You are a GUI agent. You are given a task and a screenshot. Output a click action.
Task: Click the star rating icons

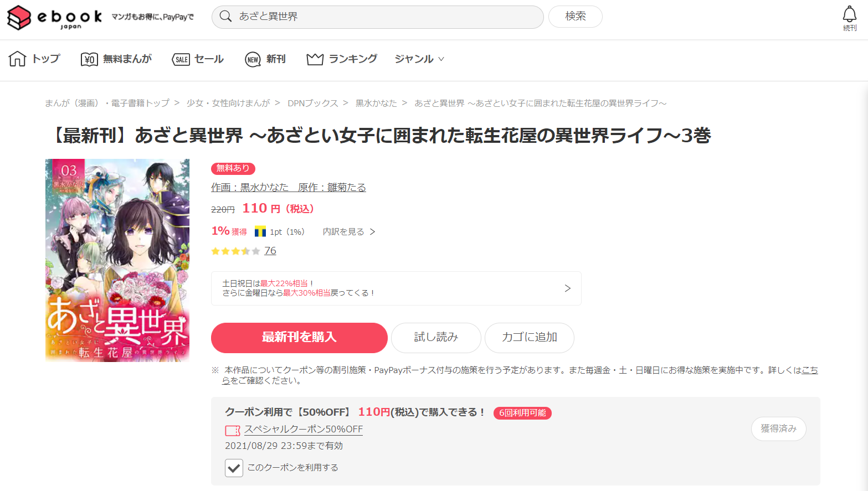pos(235,251)
